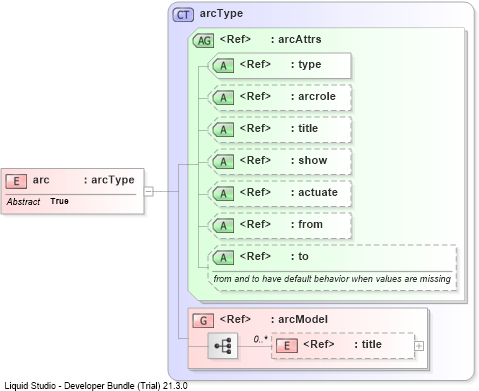Select the arcrole attribute name
The image size is (479, 391).
click(x=317, y=96)
